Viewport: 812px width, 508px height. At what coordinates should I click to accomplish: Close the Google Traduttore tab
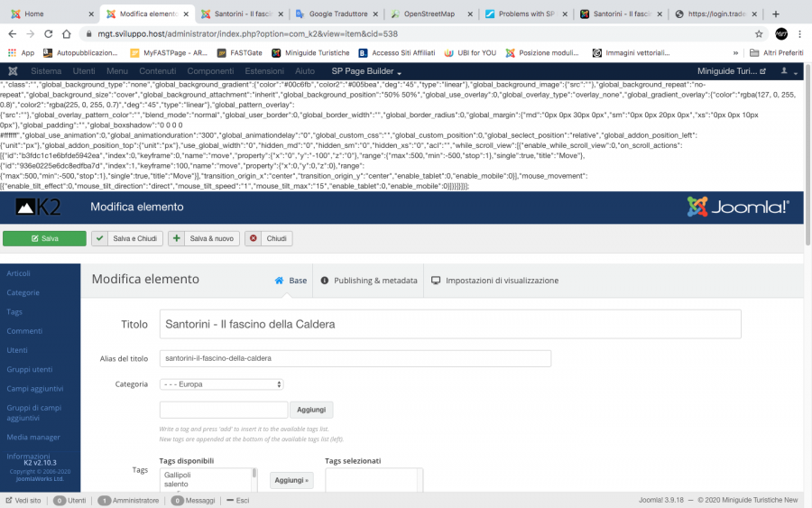coord(375,14)
